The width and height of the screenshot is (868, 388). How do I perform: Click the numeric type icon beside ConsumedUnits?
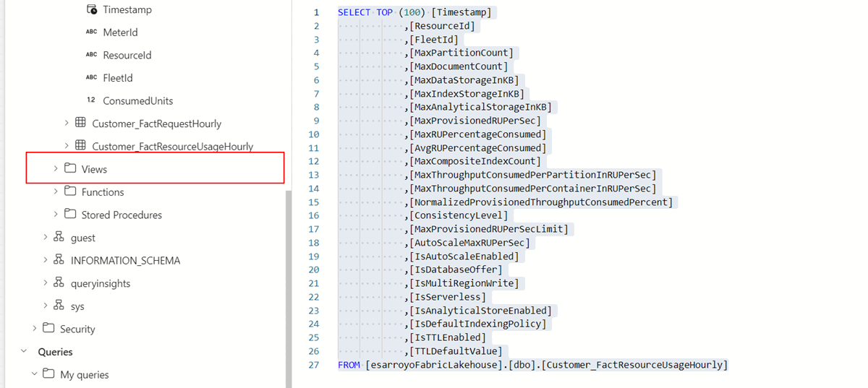click(x=91, y=100)
